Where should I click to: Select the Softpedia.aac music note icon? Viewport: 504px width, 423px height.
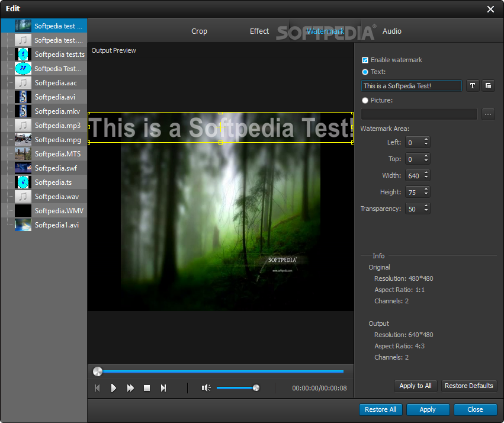click(23, 82)
